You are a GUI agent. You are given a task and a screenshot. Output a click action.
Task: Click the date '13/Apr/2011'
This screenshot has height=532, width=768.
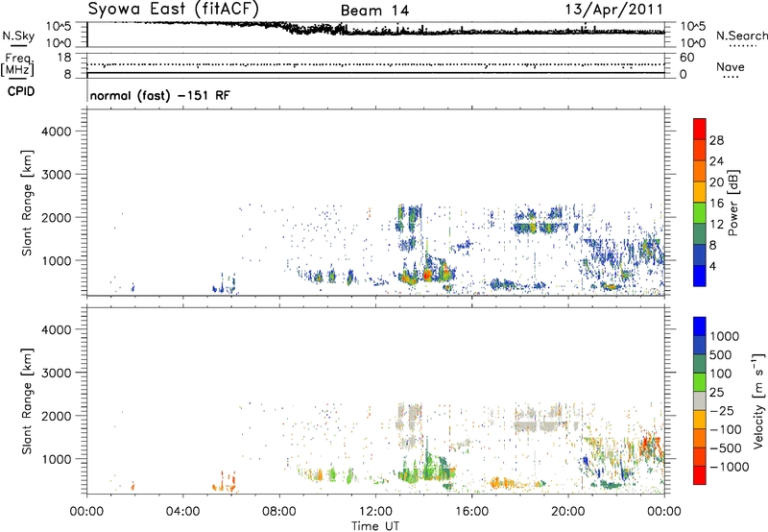click(x=613, y=10)
